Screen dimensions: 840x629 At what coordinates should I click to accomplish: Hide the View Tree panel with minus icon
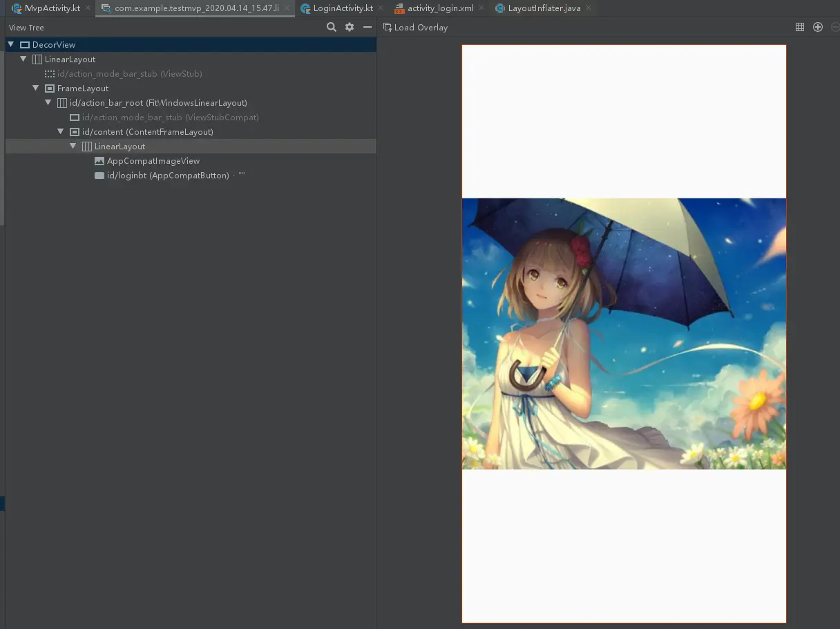pyautogui.click(x=367, y=27)
